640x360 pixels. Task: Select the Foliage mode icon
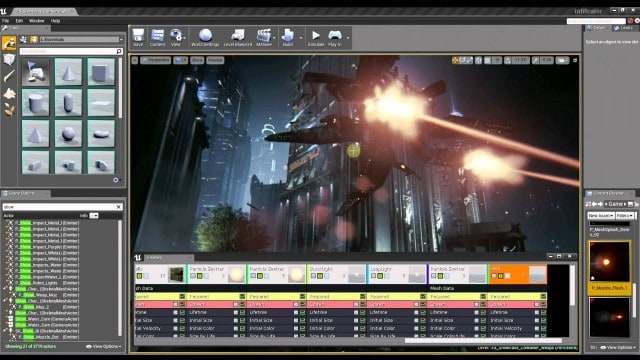(9, 109)
